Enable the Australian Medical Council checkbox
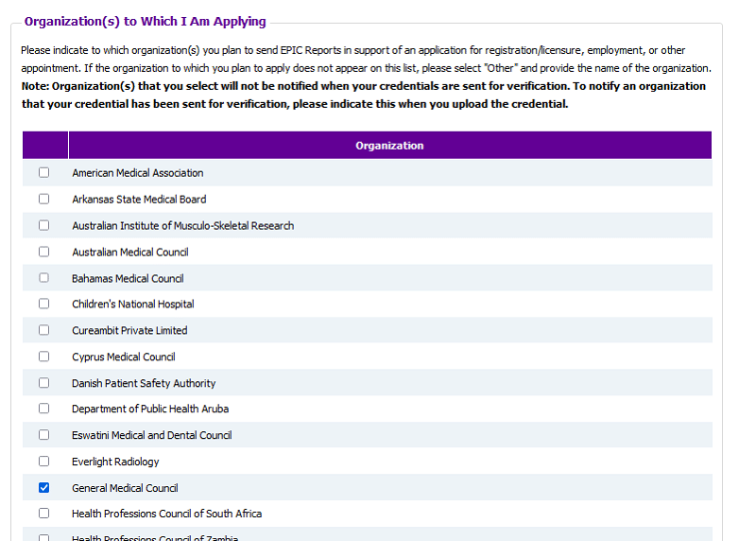The height and width of the screenshot is (541, 756). pos(43,252)
